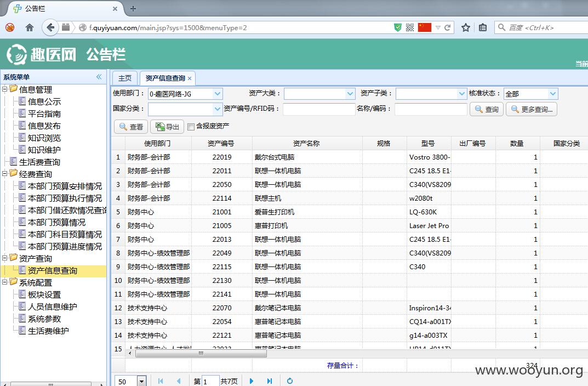This screenshot has height=386, width=588.
Task: Collapse the 系统菜单 panel with double-arrow icon
Action: pyautogui.click(x=99, y=77)
